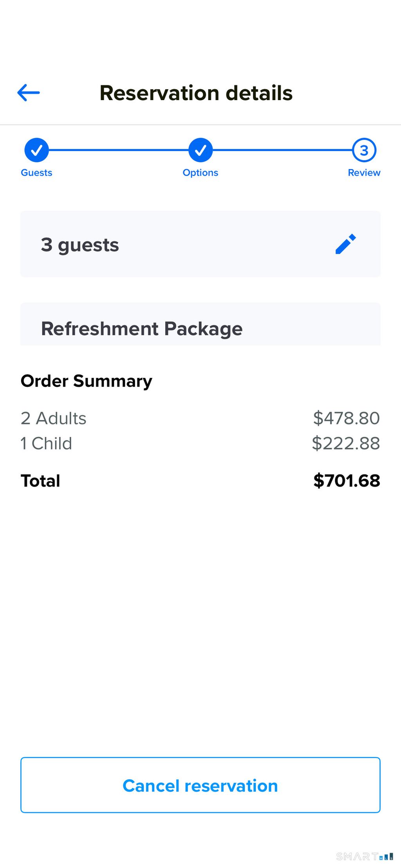Open the 3 guests card
The image size is (401, 868).
pos(176,244)
